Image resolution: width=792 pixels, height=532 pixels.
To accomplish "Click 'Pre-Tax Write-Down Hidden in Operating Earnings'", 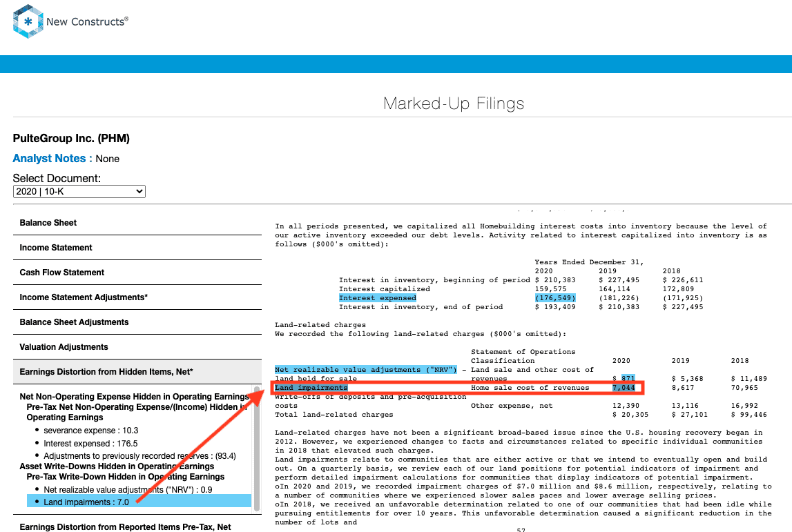I will 126,477.
